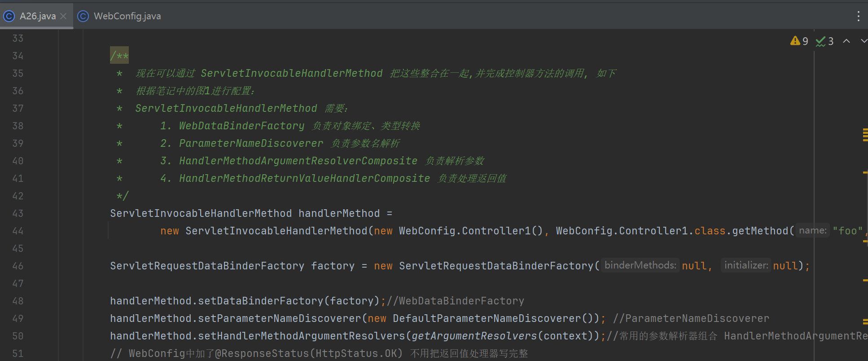This screenshot has width=868, height=361.
Task: Click the Javadoc opening /** marker
Action: coord(119,56)
